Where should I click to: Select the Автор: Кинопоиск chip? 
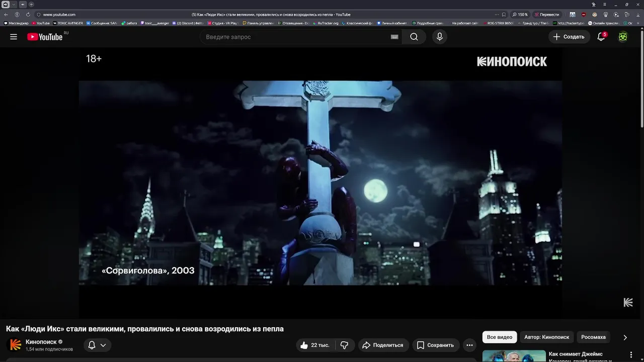click(546, 337)
